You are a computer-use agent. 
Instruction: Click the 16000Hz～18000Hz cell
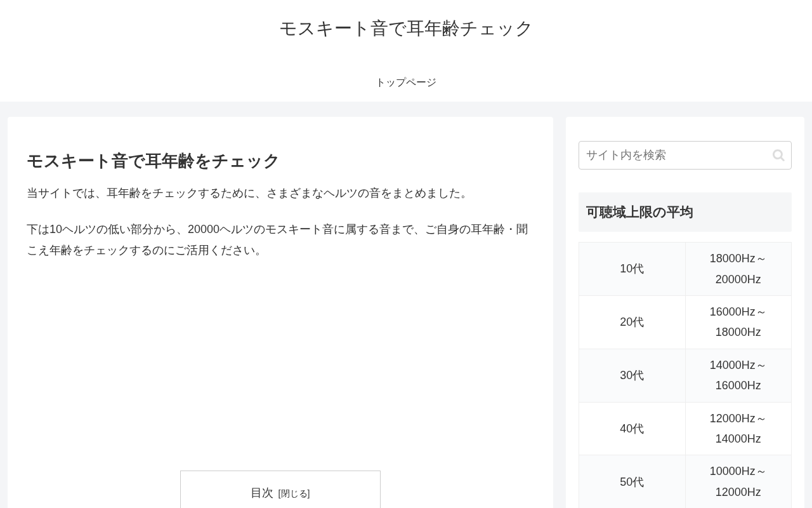738,322
